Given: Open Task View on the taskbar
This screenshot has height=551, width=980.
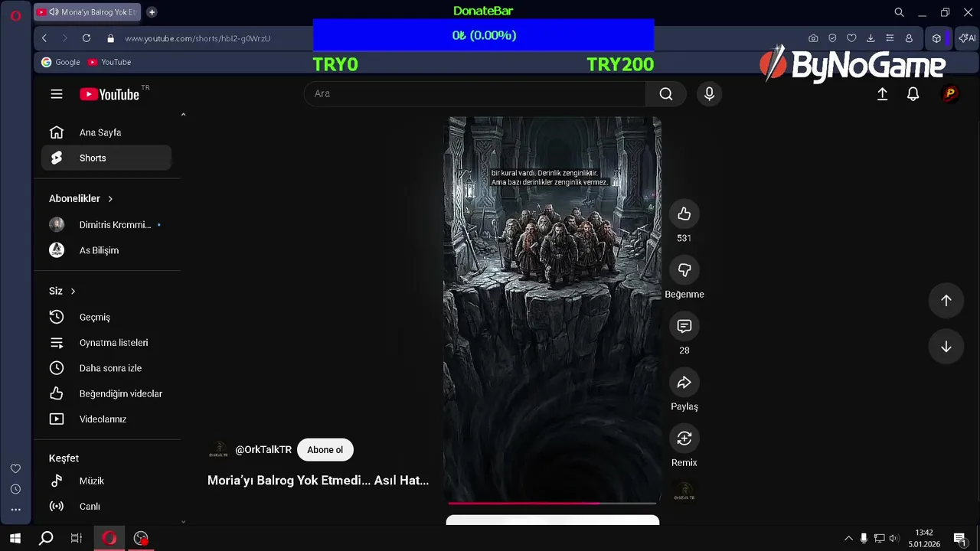Looking at the screenshot, I should [x=77, y=539].
